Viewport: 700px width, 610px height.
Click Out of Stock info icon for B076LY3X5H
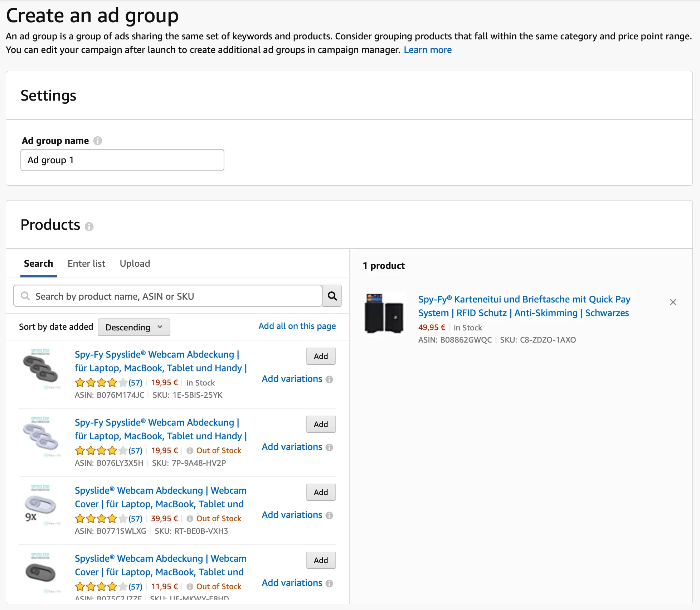[190, 451]
